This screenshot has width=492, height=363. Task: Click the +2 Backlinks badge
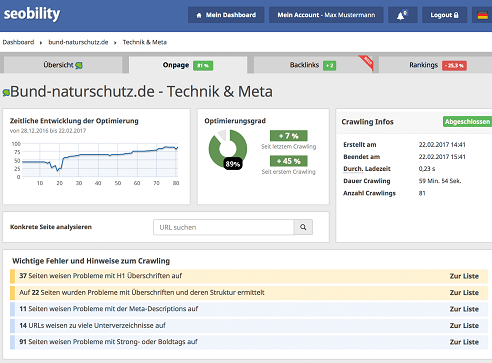(x=329, y=65)
